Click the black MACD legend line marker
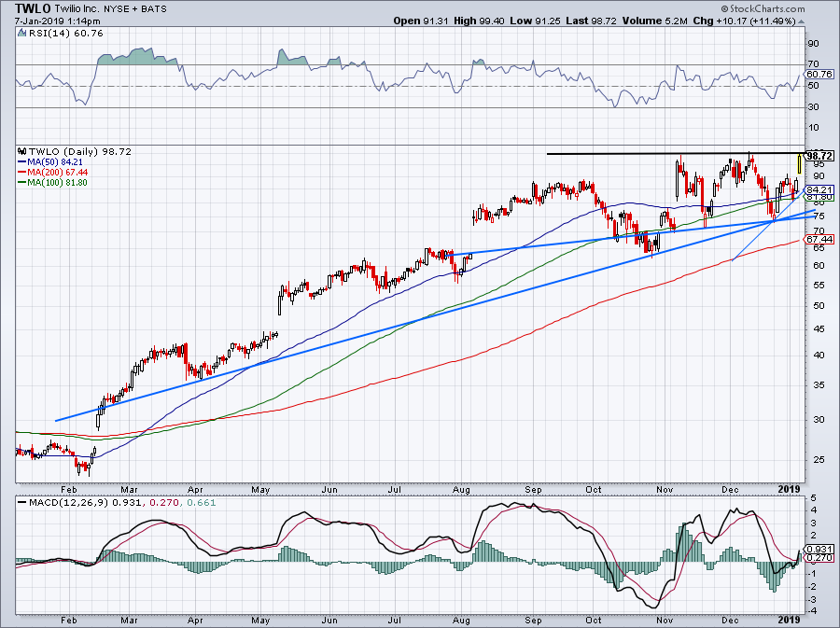The width and height of the screenshot is (840, 628). 22,503
